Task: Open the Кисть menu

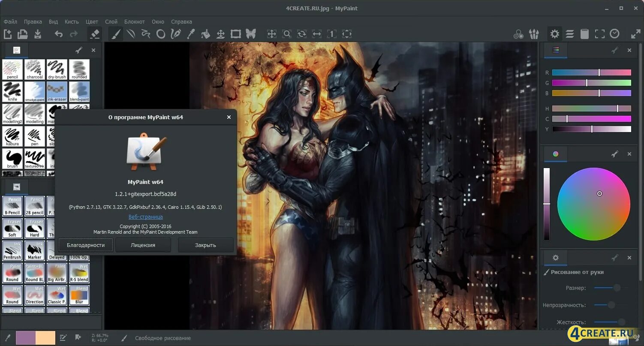Action: point(72,21)
